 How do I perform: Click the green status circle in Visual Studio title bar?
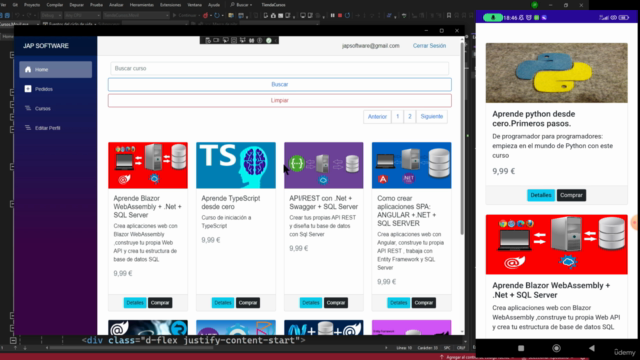(x=534, y=5)
